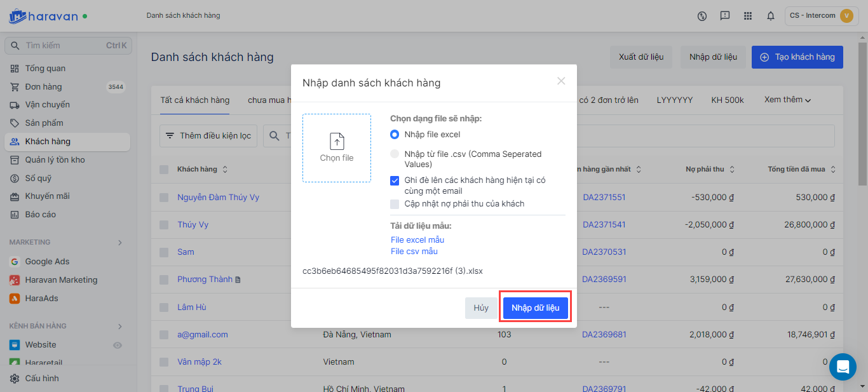Image resolution: width=868 pixels, height=392 pixels.
Task: Open the Intercom chat bubble
Action: point(843,367)
